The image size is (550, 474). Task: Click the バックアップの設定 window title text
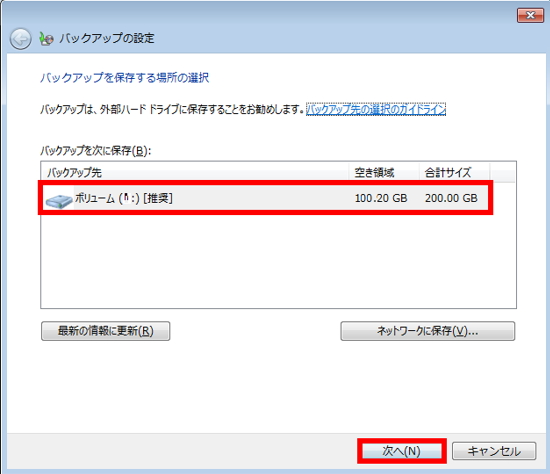pyautogui.click(x=107, y=38)
